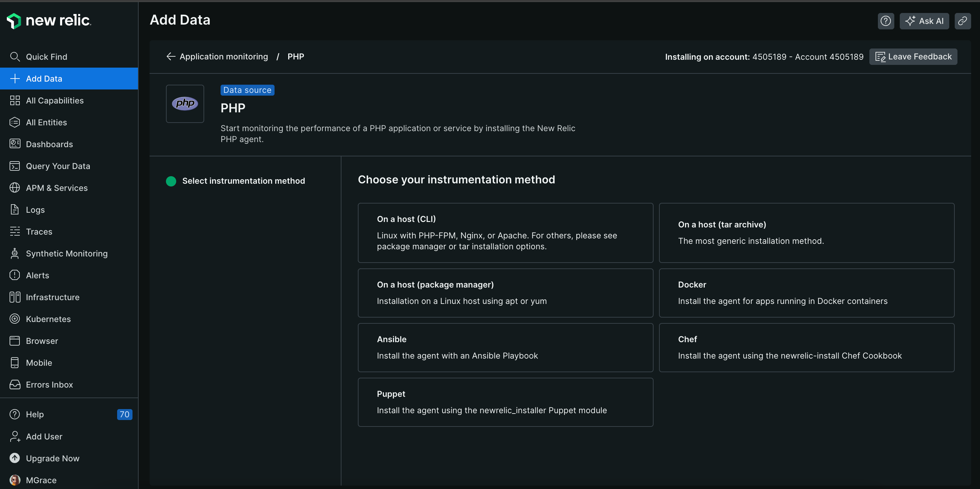
Task: Click the Data source tag
Action: tap(247, 90)
